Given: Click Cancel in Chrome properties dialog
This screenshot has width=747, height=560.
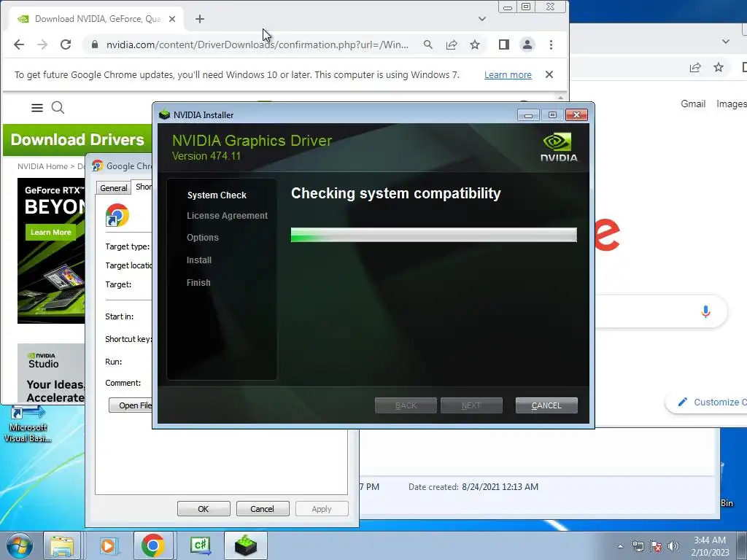Looking at the screenshot, I should click(x=262, y=508).
